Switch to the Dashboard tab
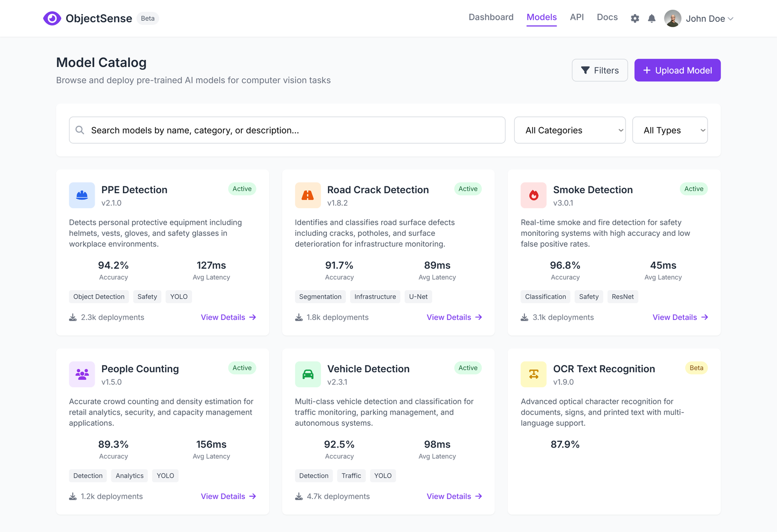This screenshot has height=532, width=777. [x=491, y=17]
